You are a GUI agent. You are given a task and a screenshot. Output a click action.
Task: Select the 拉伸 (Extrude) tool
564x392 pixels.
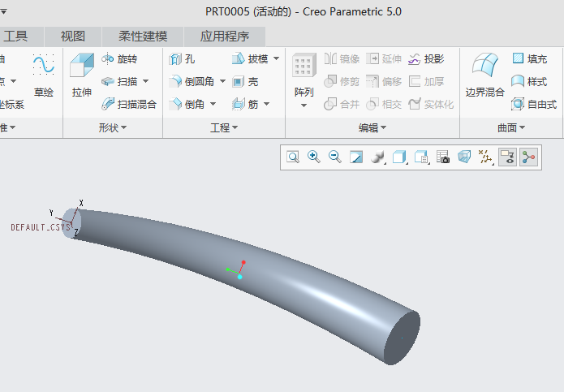click(82, 75)
